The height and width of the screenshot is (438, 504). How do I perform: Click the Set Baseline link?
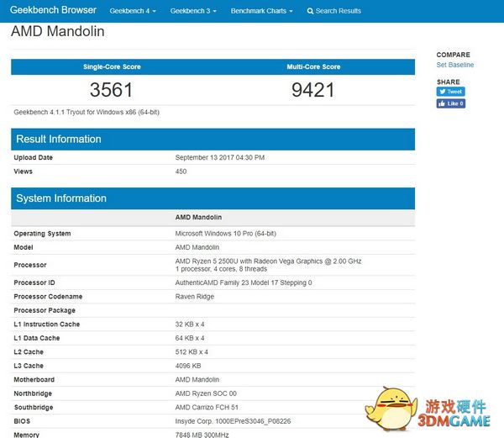coord(454,65)
